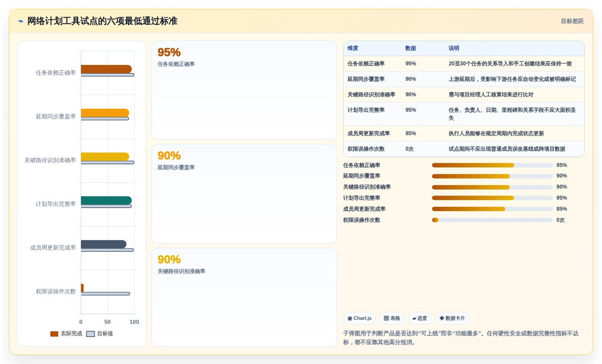Click the page title 网络计划工具试点的六项最低通过标准

pos(102,21)
